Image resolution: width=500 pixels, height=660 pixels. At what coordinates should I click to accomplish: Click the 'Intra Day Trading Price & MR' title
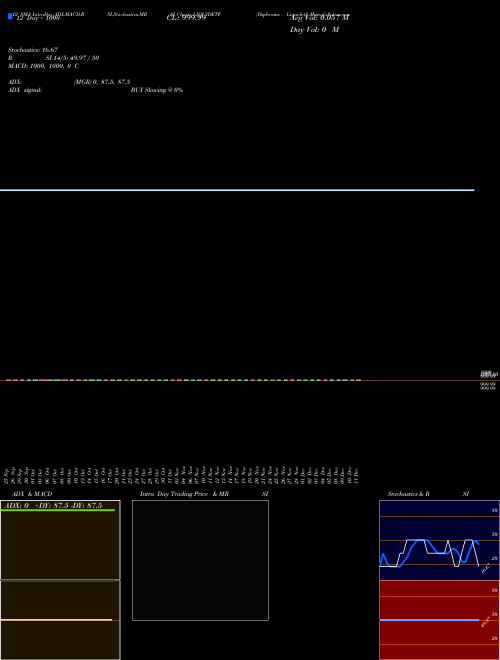point(184,494)
